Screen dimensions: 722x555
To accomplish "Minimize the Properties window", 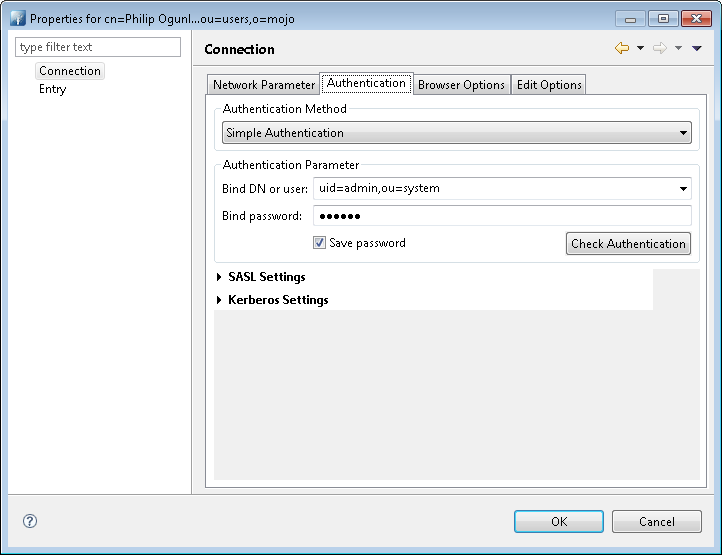I will click(630, 19).
